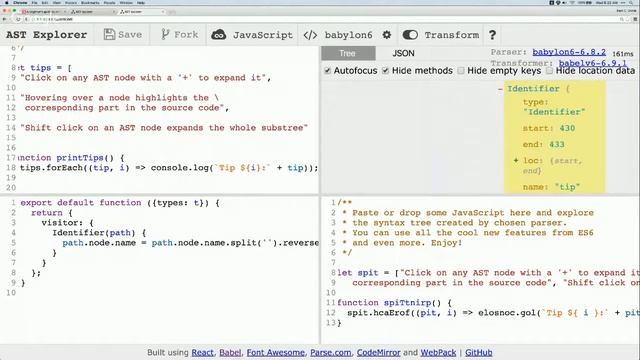The image size is (640, 360).
Task: Click the type "Identifier" value in tree
Action: point(554,112)
